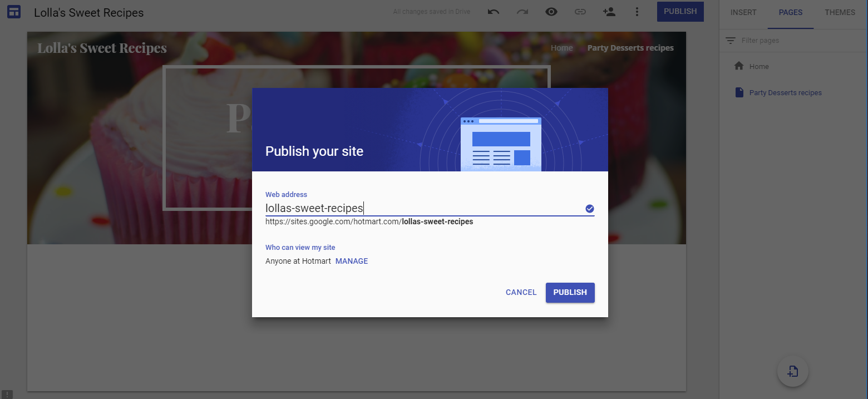
Task: Click the add editors person icon
Action: click(609, 12)
